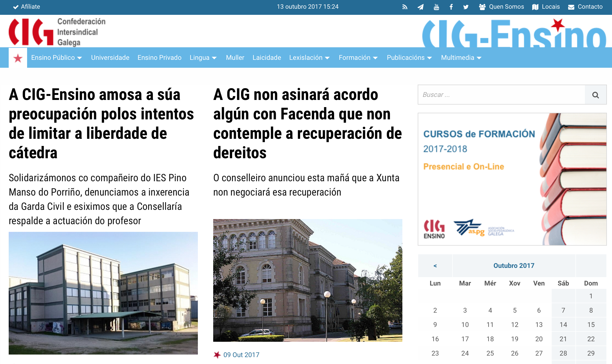
Task: Click the Quen Somos people icon
Action: (482, 7)
